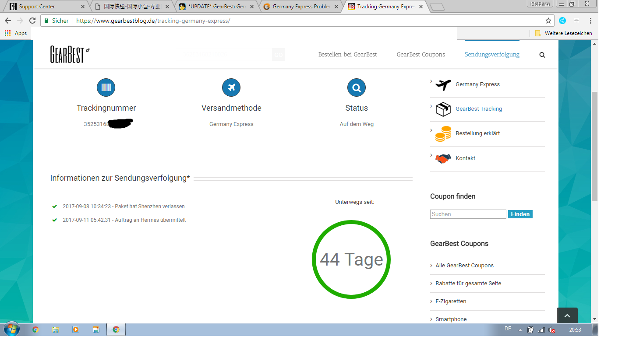Open media player from the taskbar
Viewport: 636px width, 364px height.
pyautogui.click(x=76, y=329)
